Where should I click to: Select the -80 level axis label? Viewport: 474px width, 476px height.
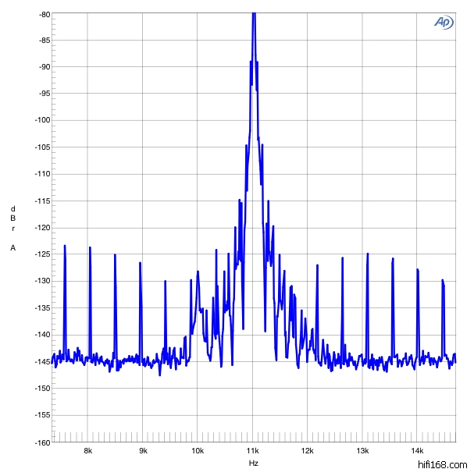point(43,14)
